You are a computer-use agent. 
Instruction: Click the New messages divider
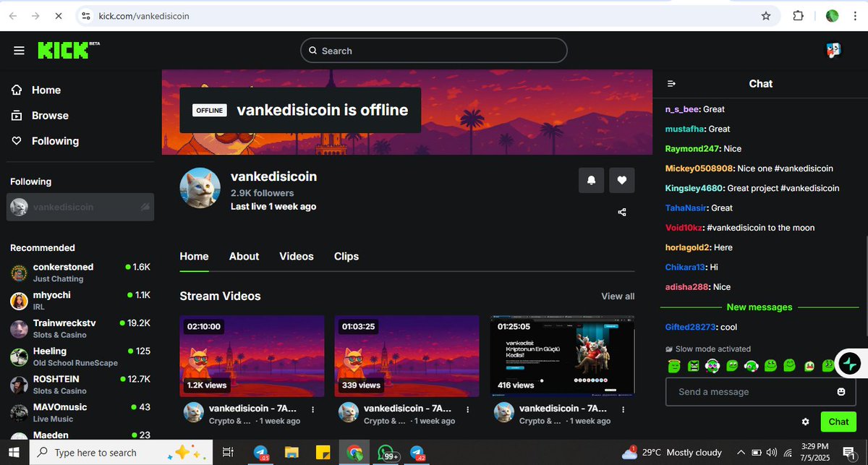[759, 307]
